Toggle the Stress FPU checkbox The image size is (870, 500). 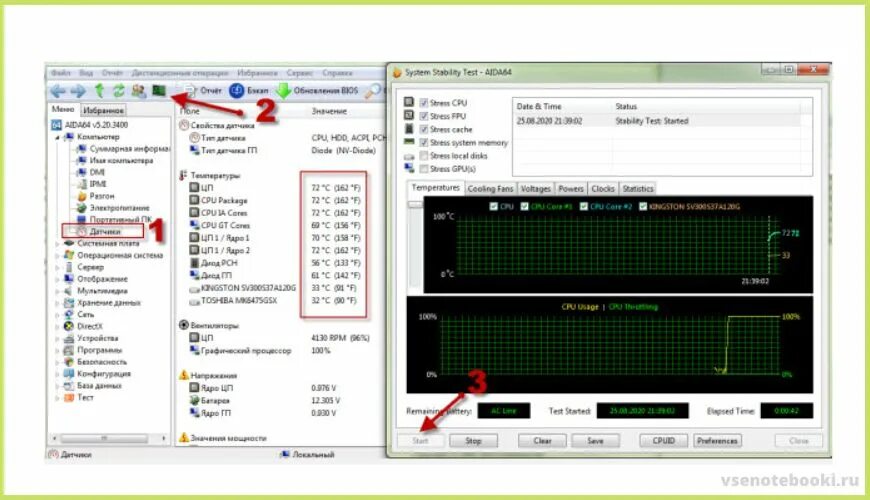pos(424,116)
